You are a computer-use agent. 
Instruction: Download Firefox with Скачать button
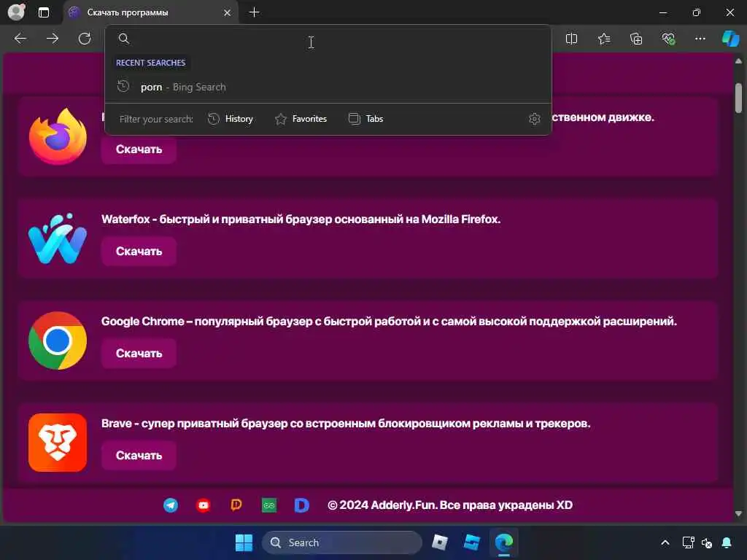tap(139, 149)
